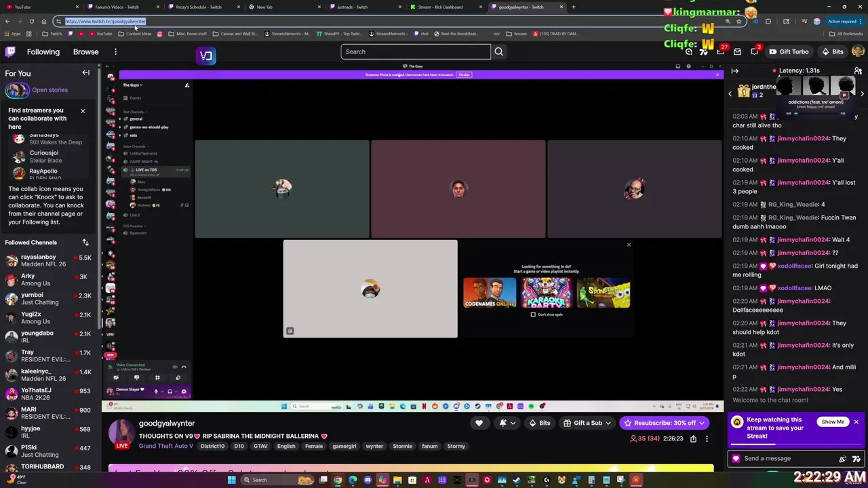The width and height of the screenshot is (868, 488).
Task: Open the Content Ideas bookmark folder
Action: tap(135, 34)
